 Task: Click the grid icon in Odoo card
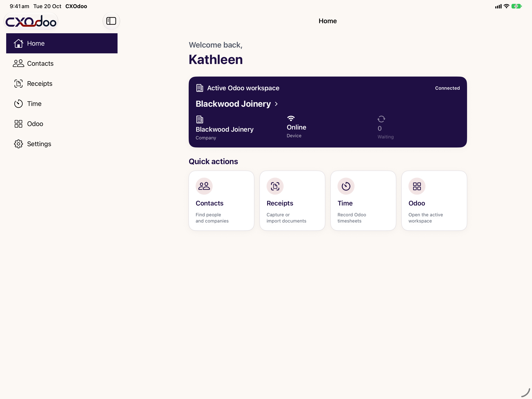(x=417, y=186)
